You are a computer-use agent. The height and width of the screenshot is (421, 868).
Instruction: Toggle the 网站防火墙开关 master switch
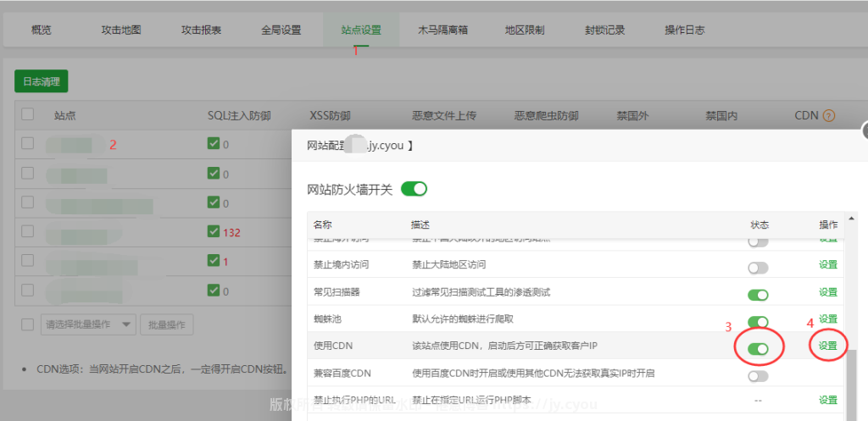tap(414, 189)
